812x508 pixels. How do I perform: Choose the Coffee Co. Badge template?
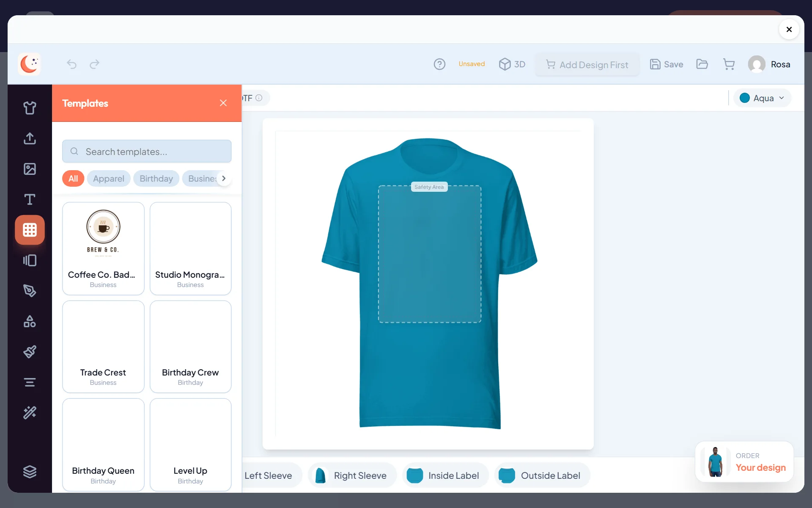click(x=103, y=248)
